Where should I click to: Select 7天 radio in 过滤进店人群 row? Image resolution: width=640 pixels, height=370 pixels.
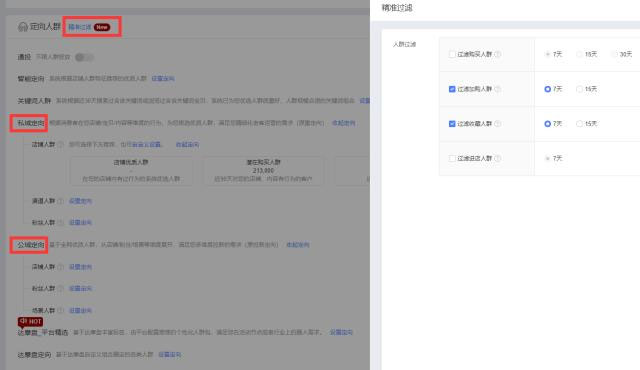(x=548, y=158)
